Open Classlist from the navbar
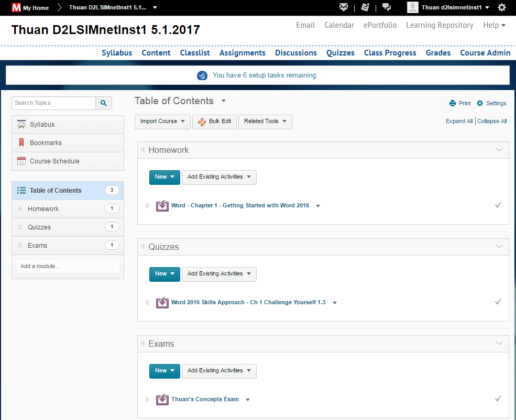 coord(195,53)
